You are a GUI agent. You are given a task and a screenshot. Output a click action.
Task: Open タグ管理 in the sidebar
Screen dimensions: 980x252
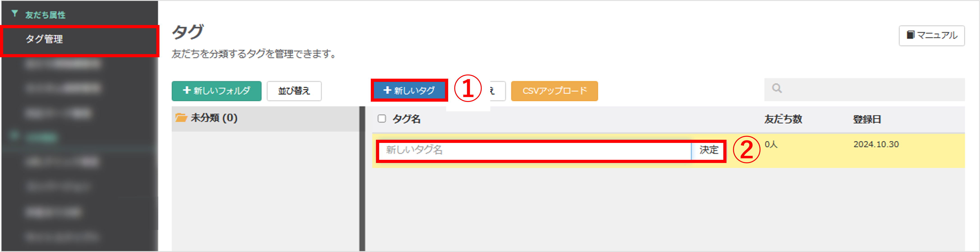click(44, 39)
